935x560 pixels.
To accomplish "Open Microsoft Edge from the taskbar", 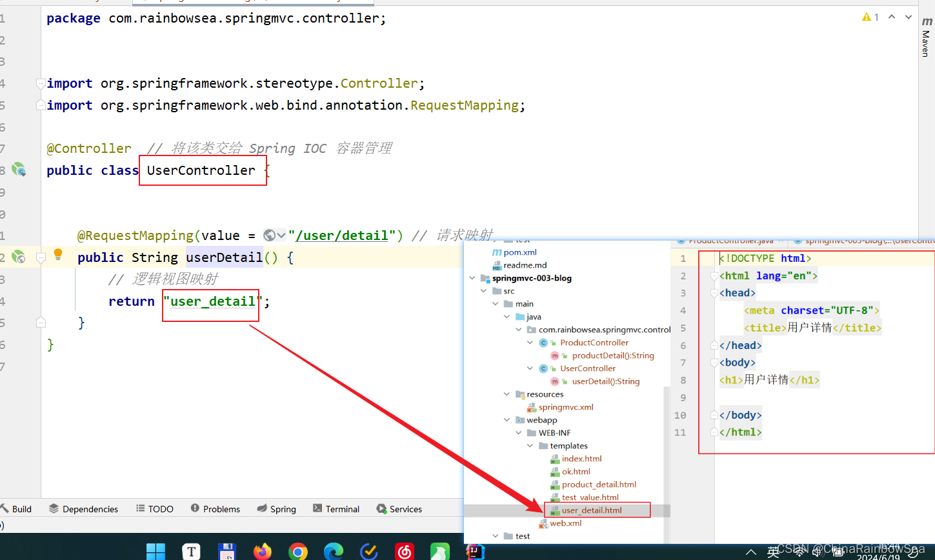I will coord(334,552).
